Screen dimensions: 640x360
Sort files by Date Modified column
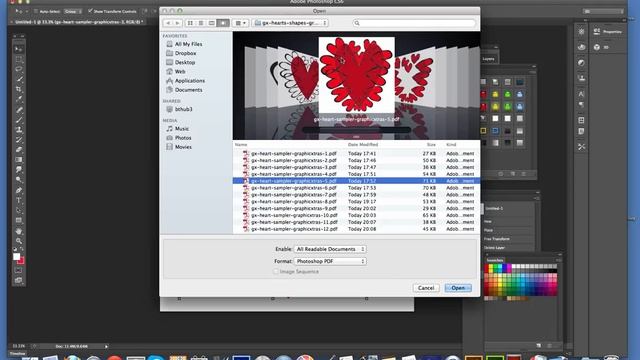click(x=363, y=144)
